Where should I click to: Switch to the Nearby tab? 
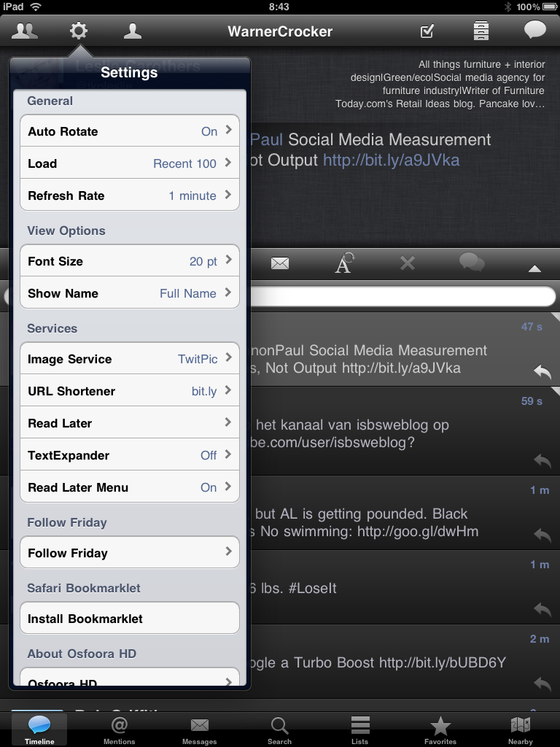tap(521, 729)
